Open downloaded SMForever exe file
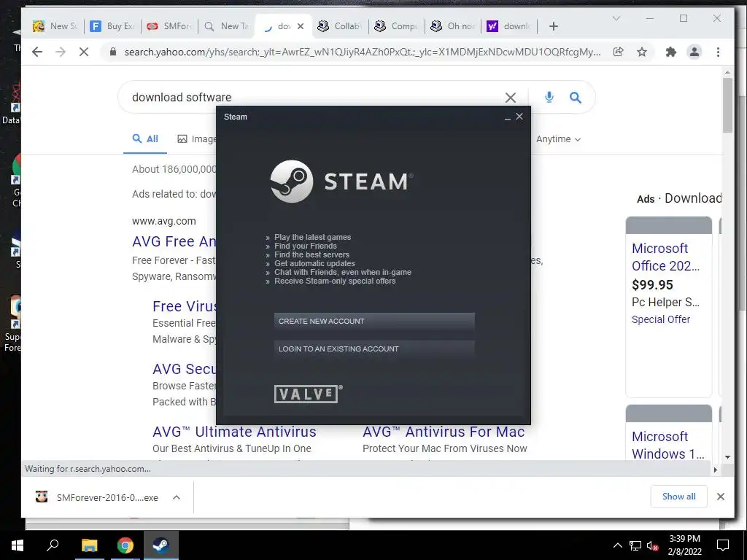Screen dimensions: 747x560 click(97, 497)
